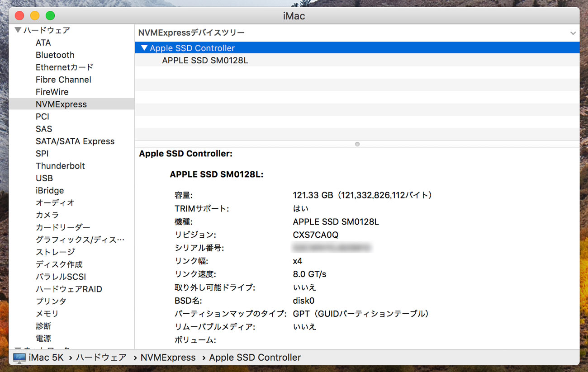Screen dimensions: 588x372
Task: Click the bold APPLE SSD SM0128L: heading
Action: (x=217, y=174)
